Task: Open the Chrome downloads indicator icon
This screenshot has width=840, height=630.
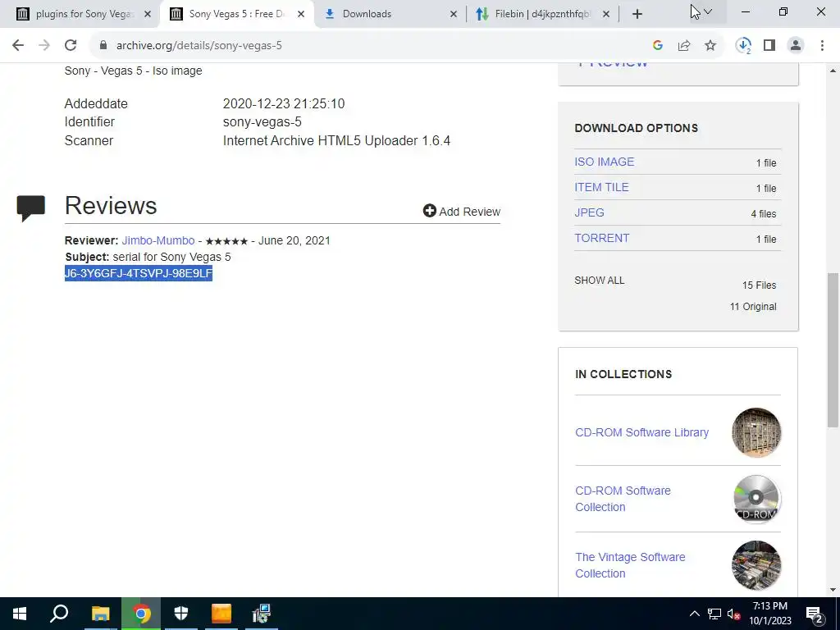Action: coord(743,46)
